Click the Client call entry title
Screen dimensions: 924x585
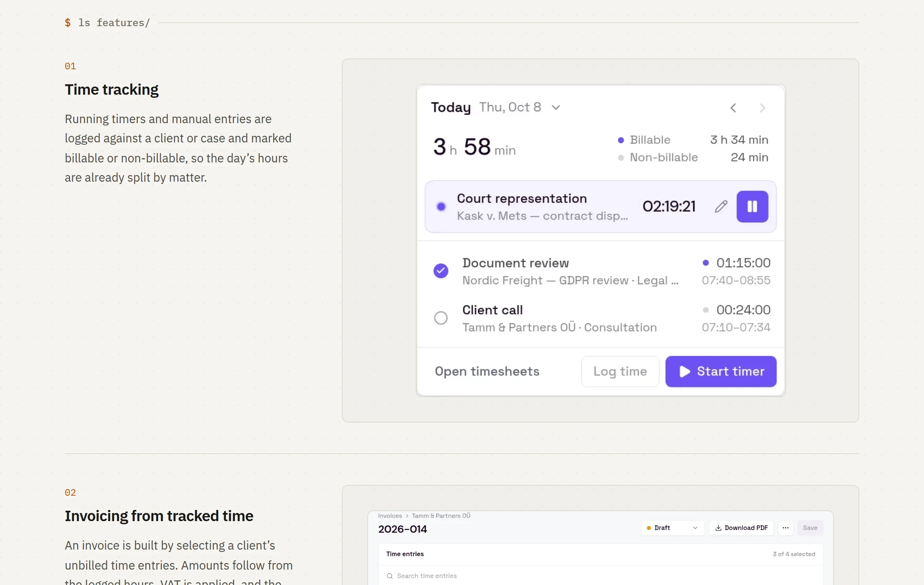492,310
